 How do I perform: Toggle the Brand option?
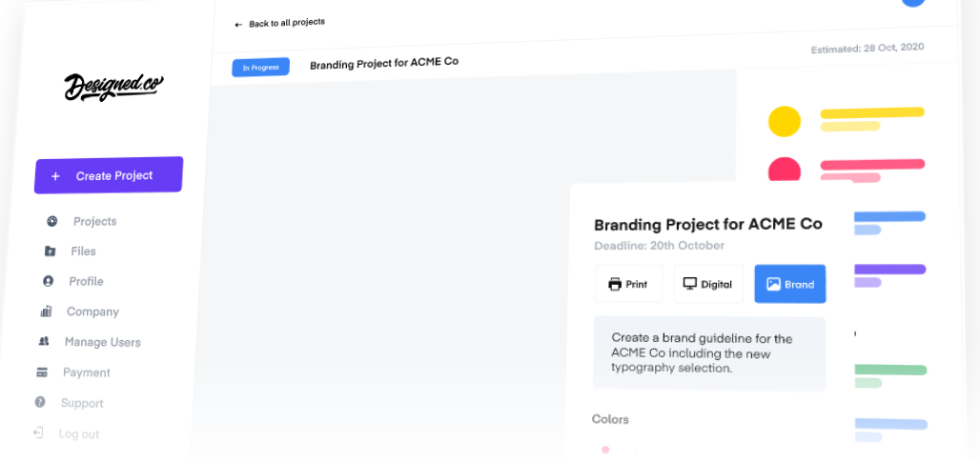click(789, 284)
